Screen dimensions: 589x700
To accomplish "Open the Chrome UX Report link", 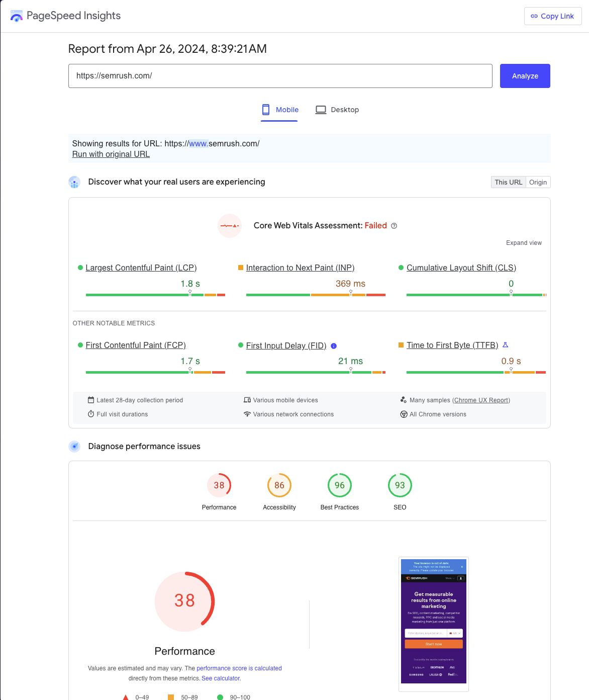I will 481,400.
